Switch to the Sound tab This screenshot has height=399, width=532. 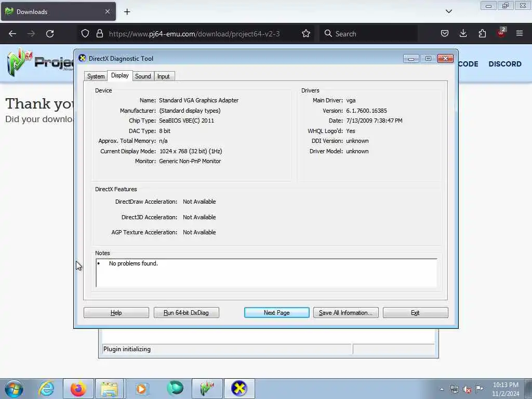point(143,76)
